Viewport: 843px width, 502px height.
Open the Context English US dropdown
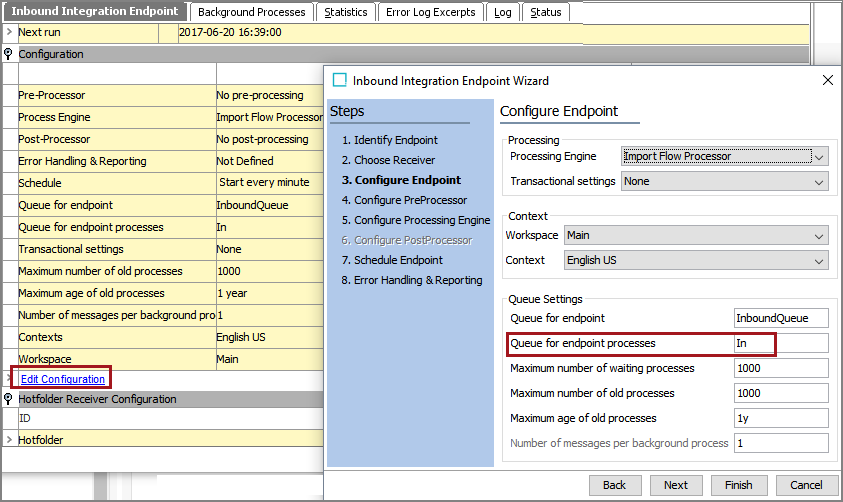click(x=696, y=260)
